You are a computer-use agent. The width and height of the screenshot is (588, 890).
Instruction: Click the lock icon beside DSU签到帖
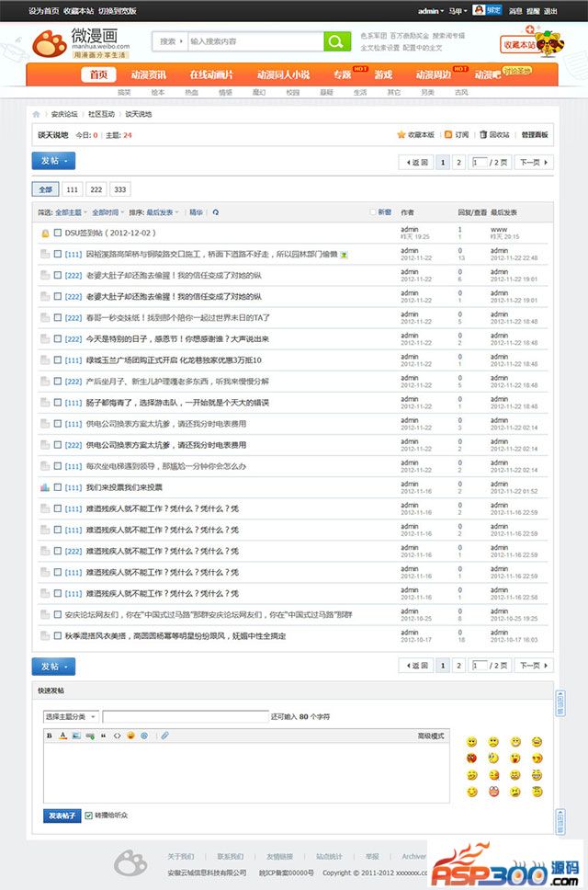point(45,233)
